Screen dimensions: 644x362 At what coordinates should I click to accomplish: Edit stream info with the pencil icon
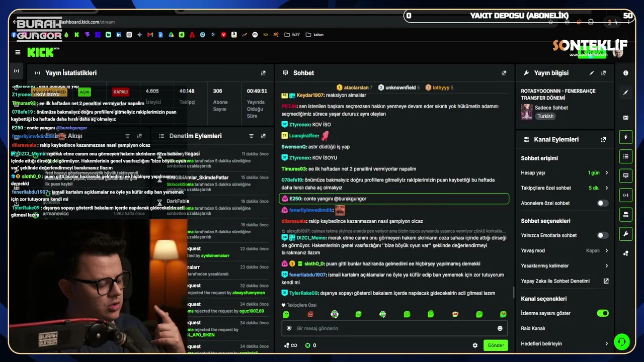(592, 73)
